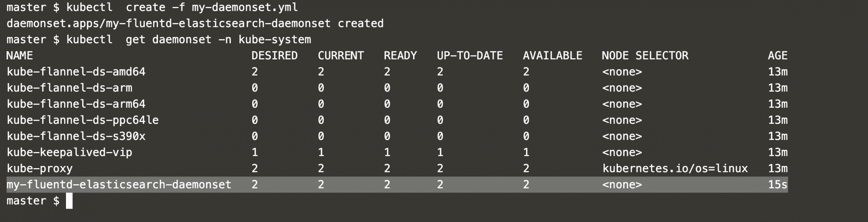Click the NODE SELECTOR column header

[x=645, y=56]
